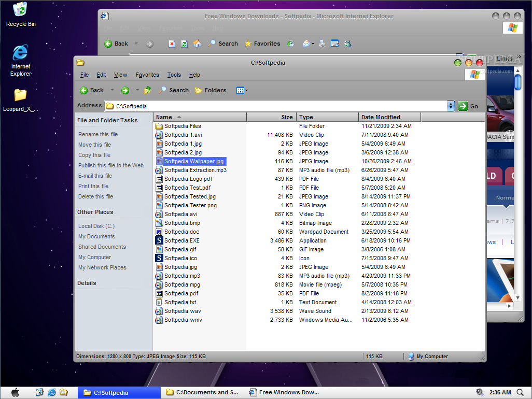The image size is (532, 399).
Task: Open the Help menu
Action: click(x=194, y=75)
